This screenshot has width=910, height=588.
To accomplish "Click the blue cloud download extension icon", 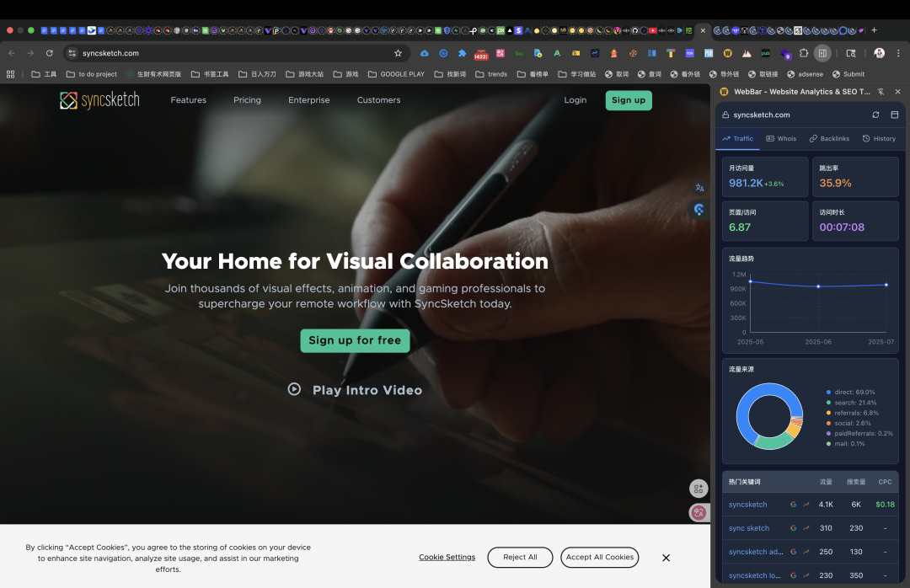I will pos(424,53).
